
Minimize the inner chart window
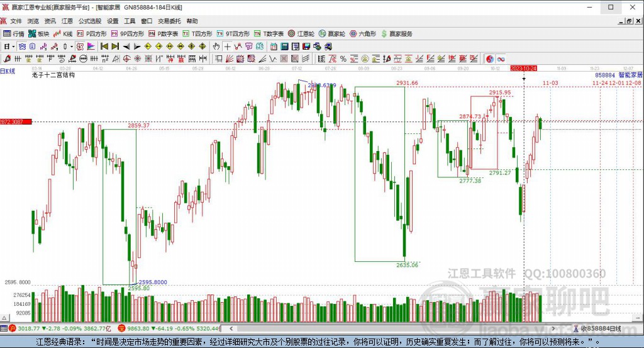pyautogui.click(x=621, y=21)
